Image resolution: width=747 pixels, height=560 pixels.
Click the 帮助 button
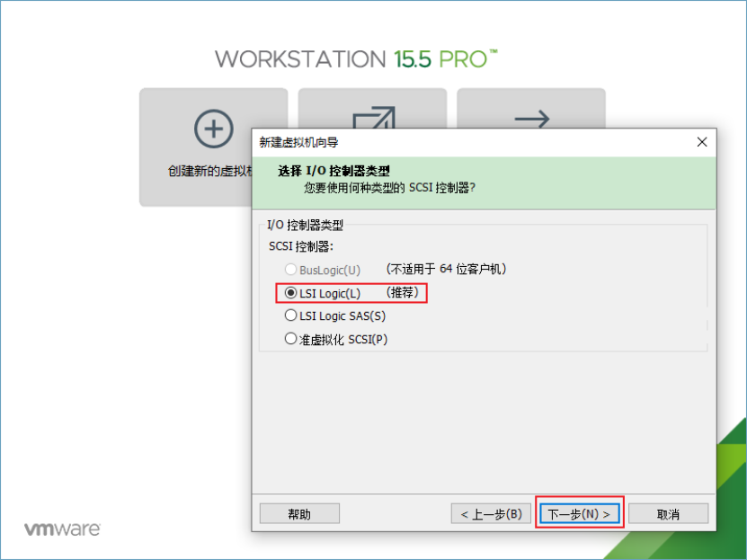[299, 514]
